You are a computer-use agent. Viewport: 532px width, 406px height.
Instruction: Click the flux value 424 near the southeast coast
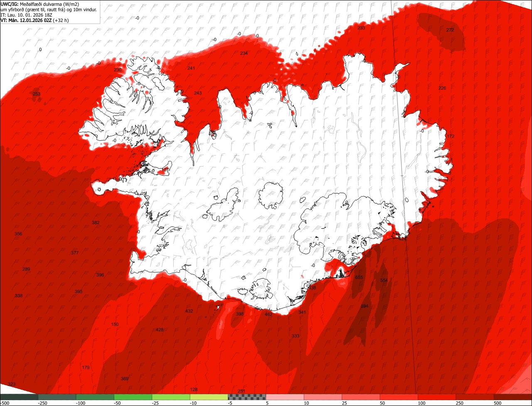click(x=402, y=239)
